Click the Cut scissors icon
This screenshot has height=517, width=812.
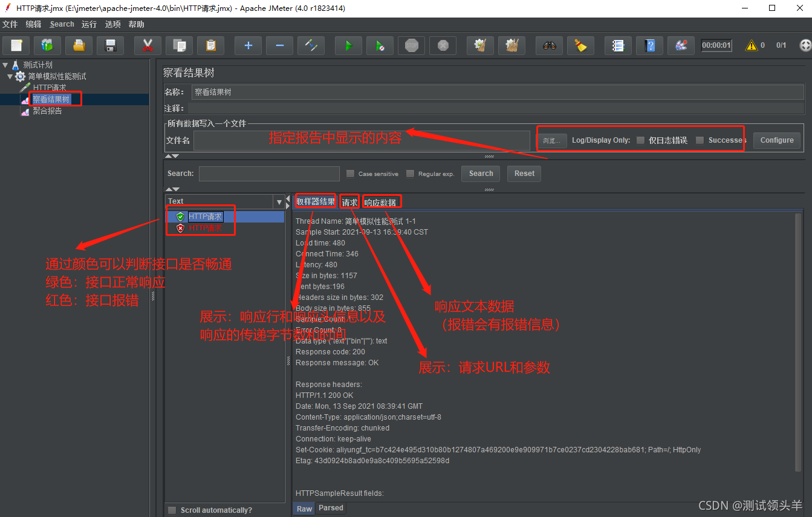[148, 45]
